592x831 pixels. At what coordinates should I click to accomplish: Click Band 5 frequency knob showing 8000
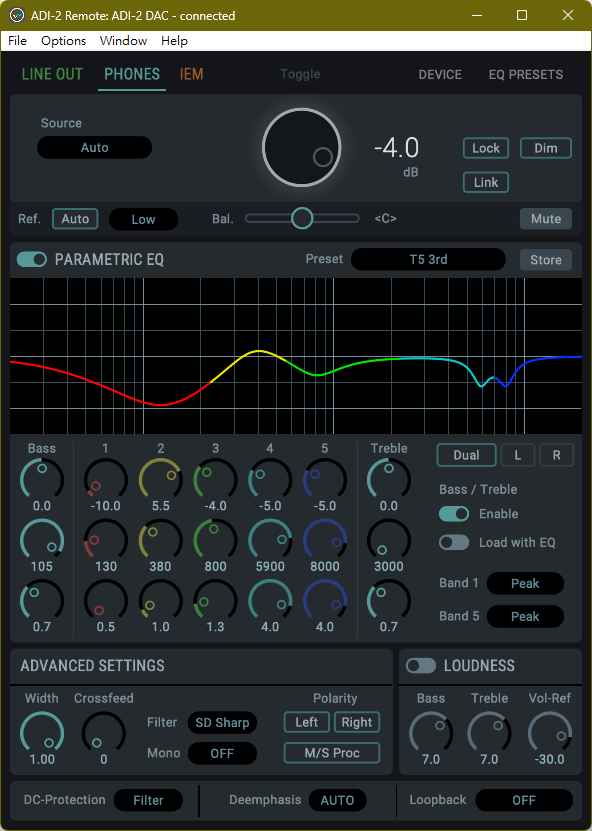click(324, 540)
